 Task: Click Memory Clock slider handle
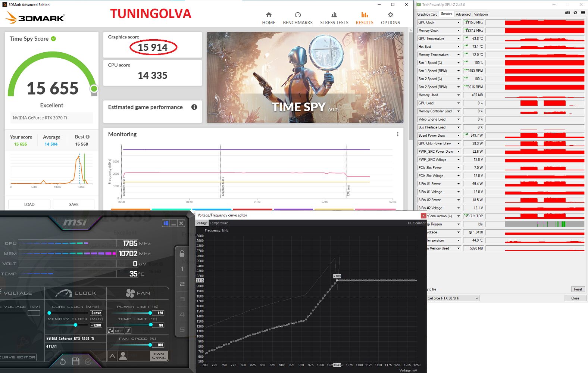point(75,325)
